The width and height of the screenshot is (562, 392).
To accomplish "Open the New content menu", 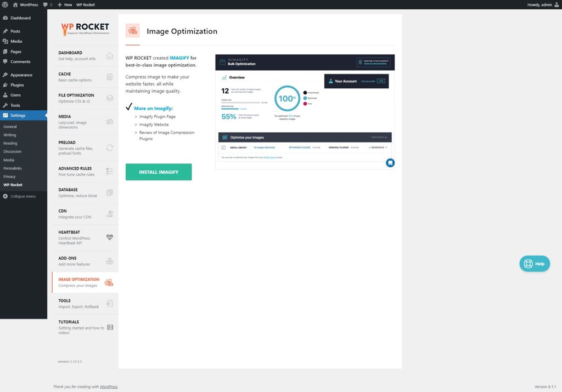I will tap(65, 4).
